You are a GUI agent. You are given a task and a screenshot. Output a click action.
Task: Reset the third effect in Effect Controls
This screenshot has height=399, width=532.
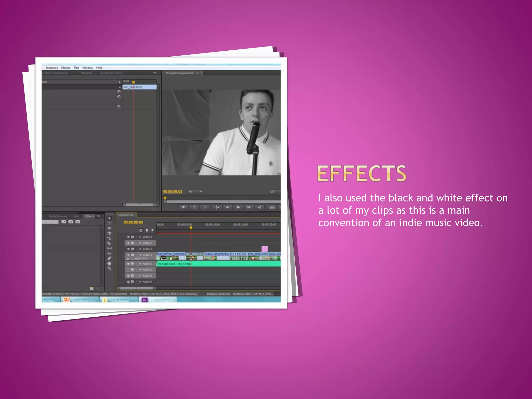[119, 107]
